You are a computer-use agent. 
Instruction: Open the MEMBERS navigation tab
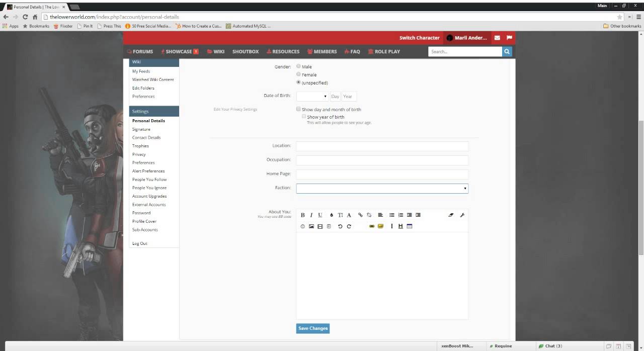(322, 51)
